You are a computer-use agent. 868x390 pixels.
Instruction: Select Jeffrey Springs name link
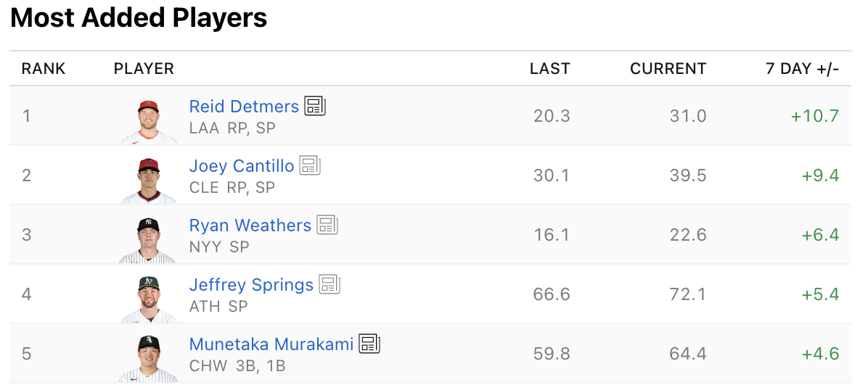coord(251,285)
